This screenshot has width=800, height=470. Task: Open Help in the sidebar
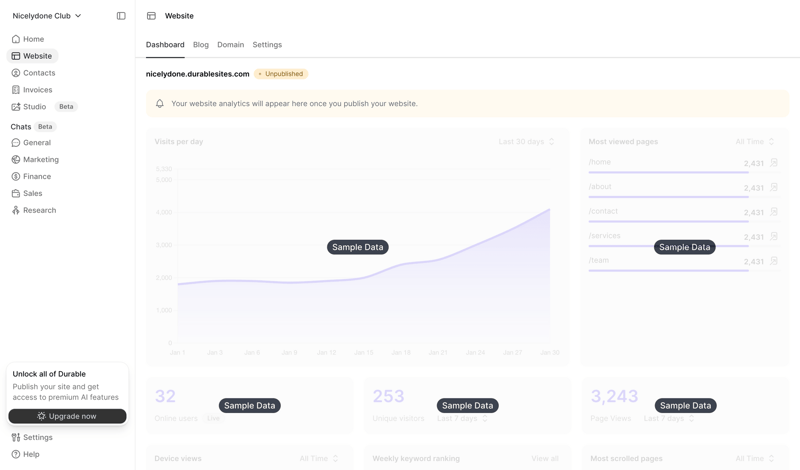[31, 455]
